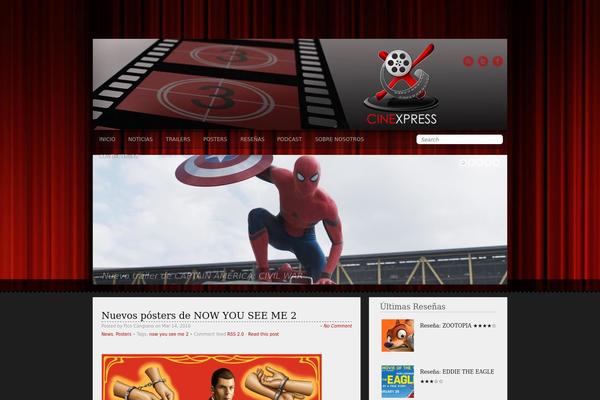The image size is (600, 400).
Task: Open the SOBRE NOSOTROS page
Action: click(339, 139)
